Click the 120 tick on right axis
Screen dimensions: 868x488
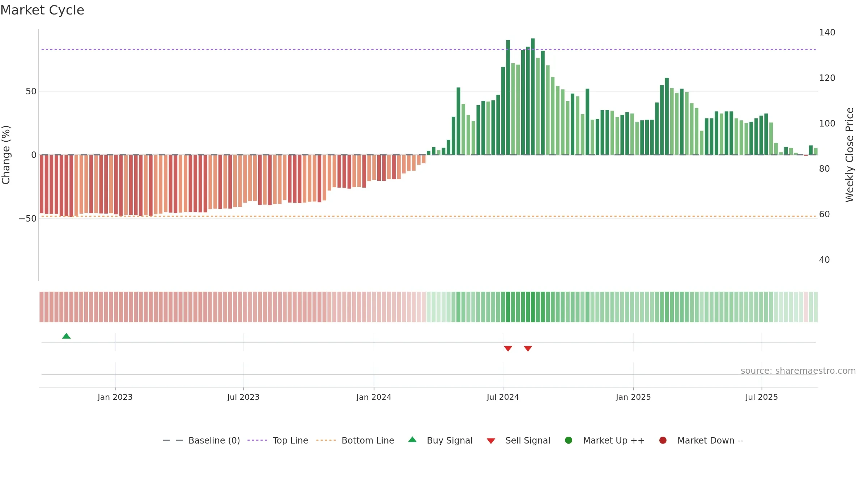coord(827,78)
